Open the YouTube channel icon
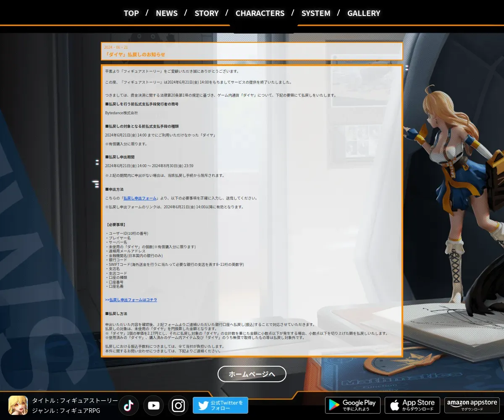Viewport: 504px width, 420px height. click(x=153, y=405)
